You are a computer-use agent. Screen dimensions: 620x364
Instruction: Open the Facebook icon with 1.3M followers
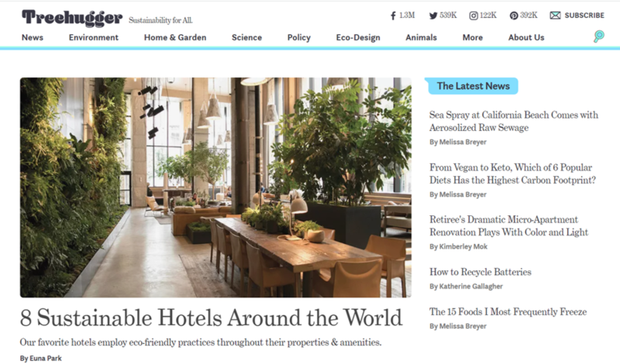[x=393, y=15]
